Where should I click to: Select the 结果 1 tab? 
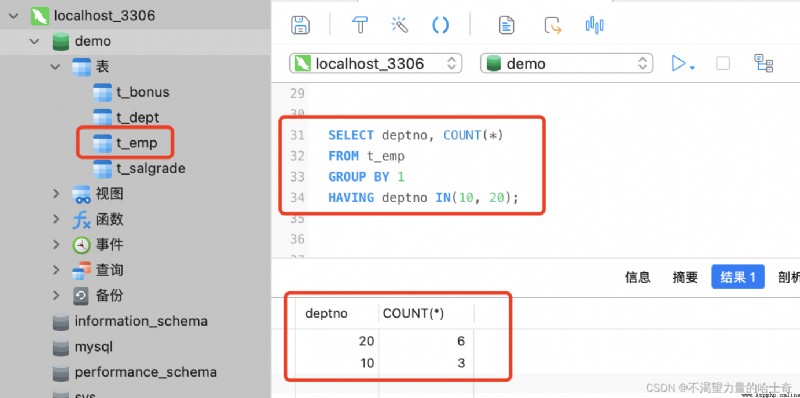(x=738, y=277)
